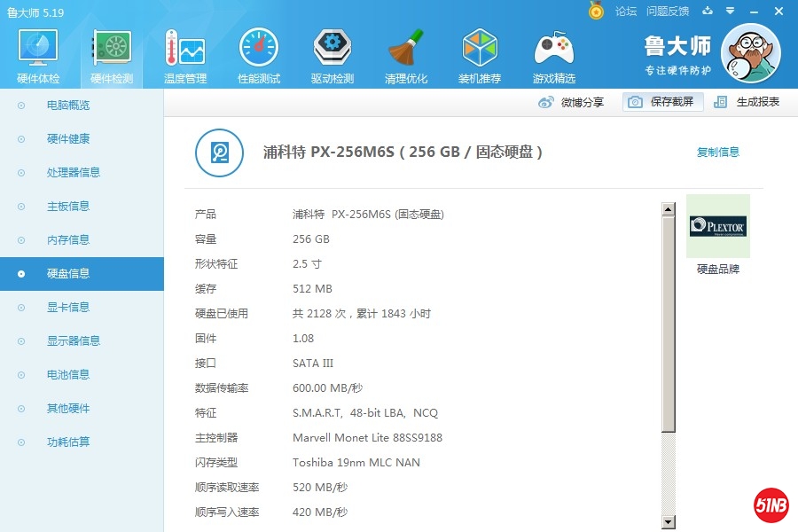Select 电脑概览 in sidebar
Image resolution: width=798 pixels, height=532 pixels.
point(68,106)
